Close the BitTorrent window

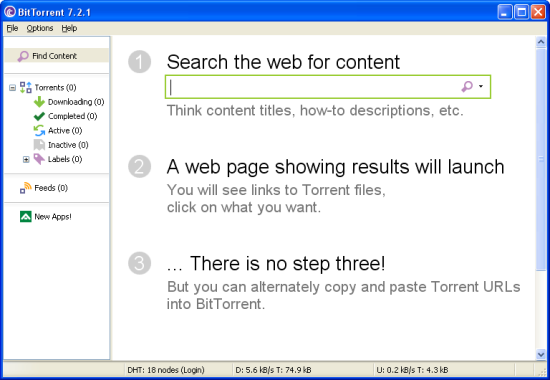(538, 12)
